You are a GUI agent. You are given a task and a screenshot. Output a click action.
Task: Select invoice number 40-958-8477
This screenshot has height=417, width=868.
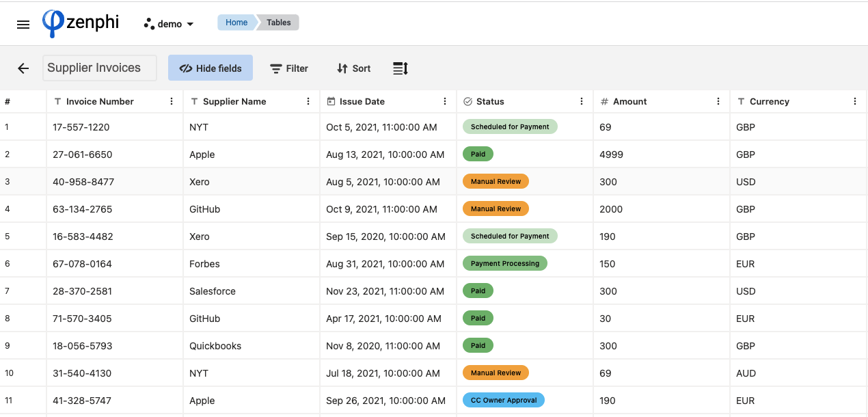coord(83,182)
